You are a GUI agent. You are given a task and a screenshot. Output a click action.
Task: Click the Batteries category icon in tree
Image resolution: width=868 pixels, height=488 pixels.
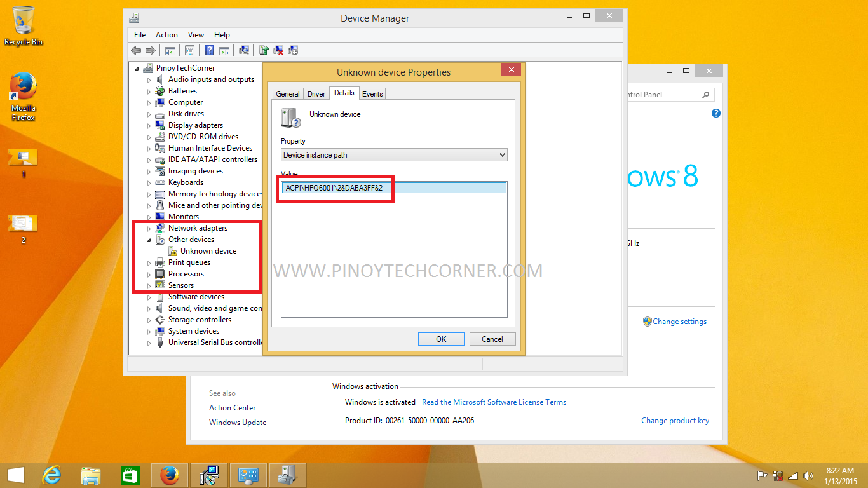pos(160,91)
